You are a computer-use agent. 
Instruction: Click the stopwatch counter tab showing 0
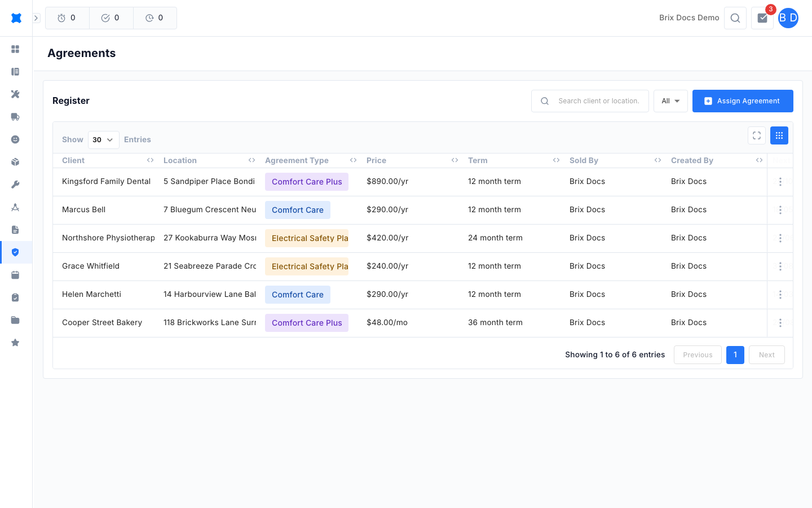click(x=67, y=18)
